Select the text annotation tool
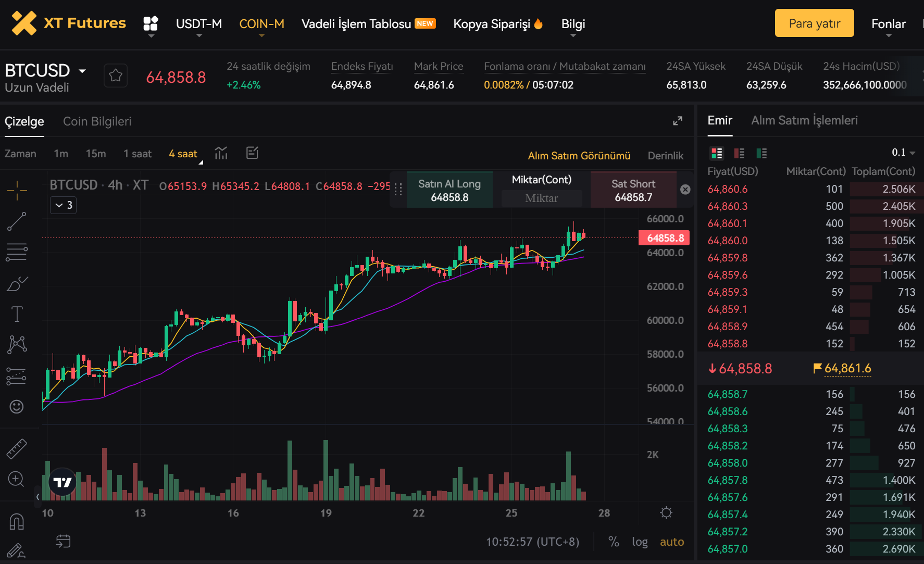The image size is (924, 564). 17,314
